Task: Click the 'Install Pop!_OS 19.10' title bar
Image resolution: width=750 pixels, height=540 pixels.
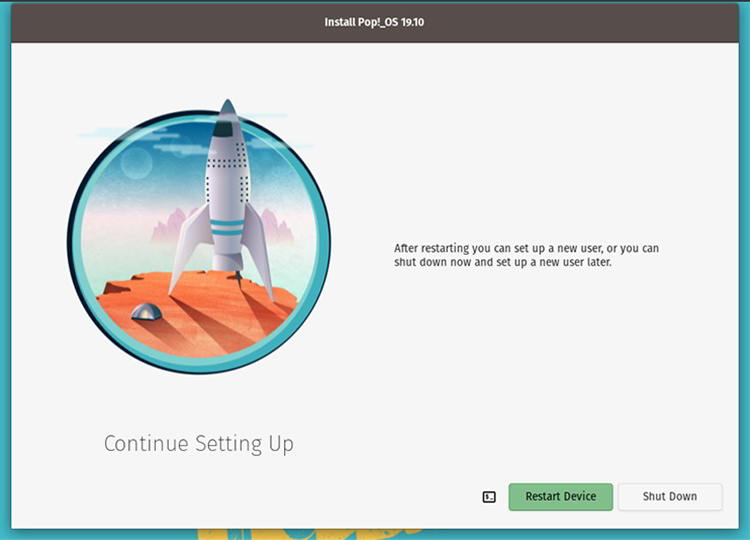Action: pos(375,22)
